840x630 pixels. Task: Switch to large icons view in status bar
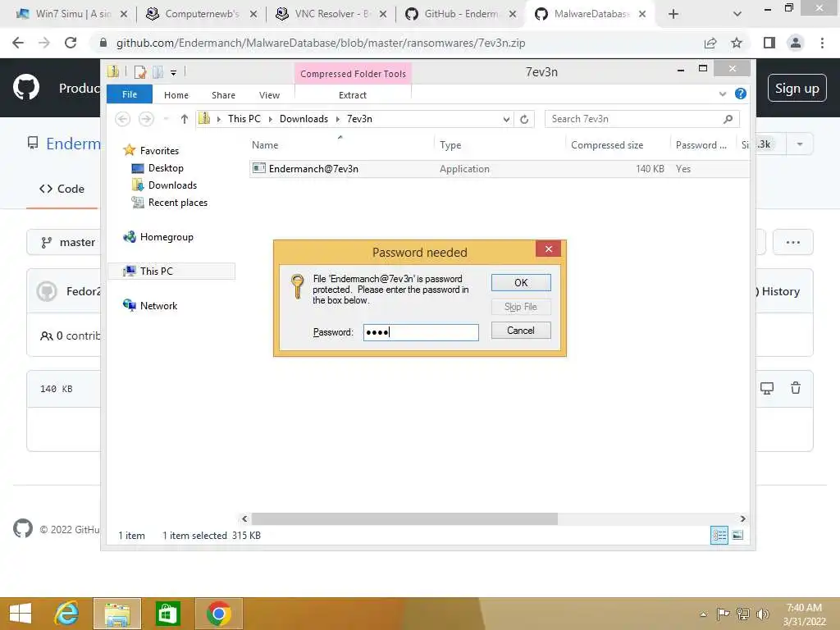[737, 535]
